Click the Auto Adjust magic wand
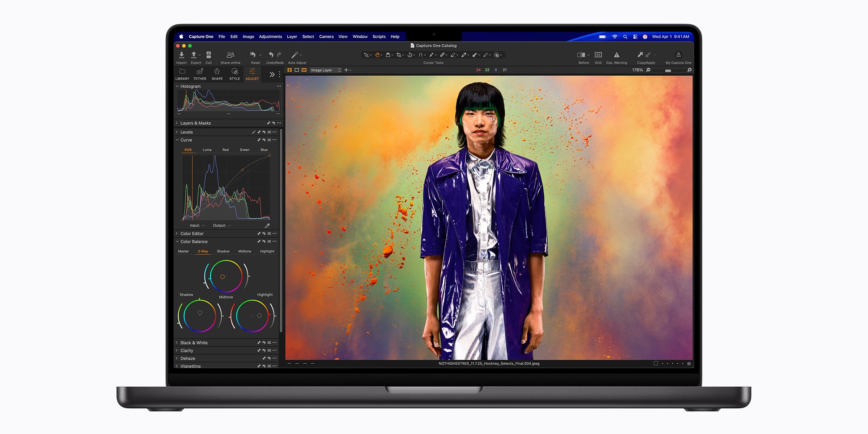The height and width of the screenshot is (434, 868). click(x=295, y=55)
